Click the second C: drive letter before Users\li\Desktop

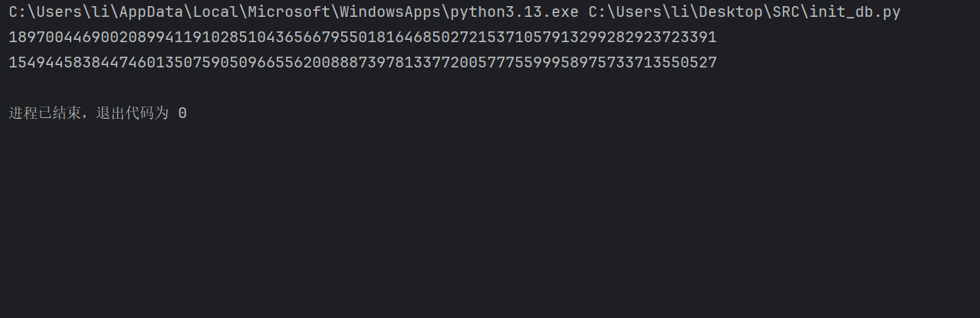point(597,12)
